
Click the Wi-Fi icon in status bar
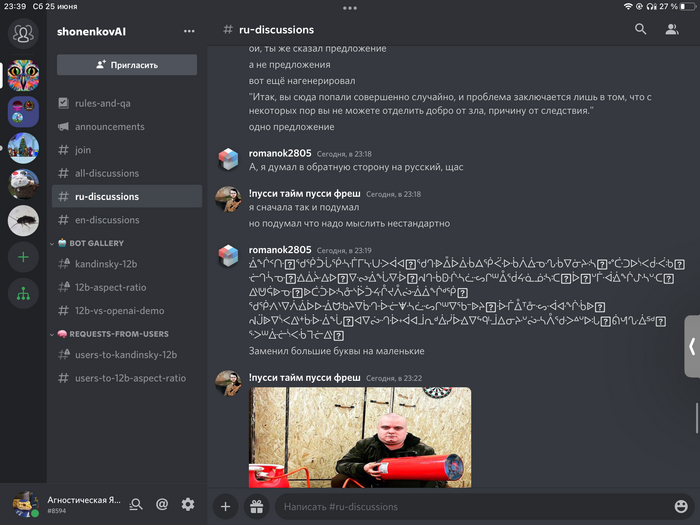[628, 6]
